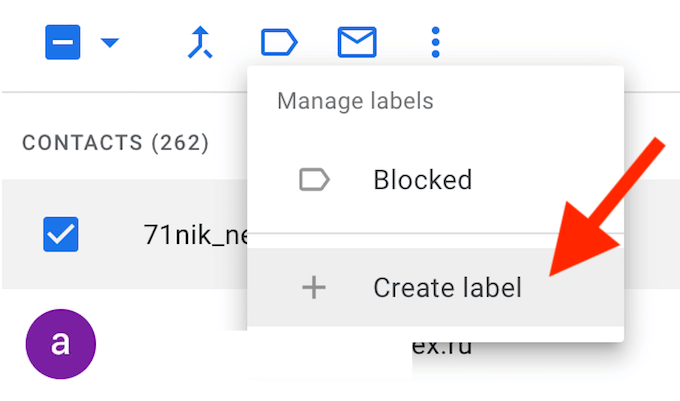Open the three-dot more actions menu
The height and width of the screenshot is (401, 680).
point(435,42)
